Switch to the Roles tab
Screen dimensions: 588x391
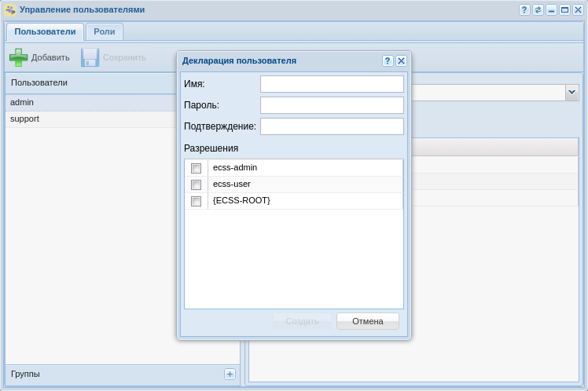coord(105,32)
